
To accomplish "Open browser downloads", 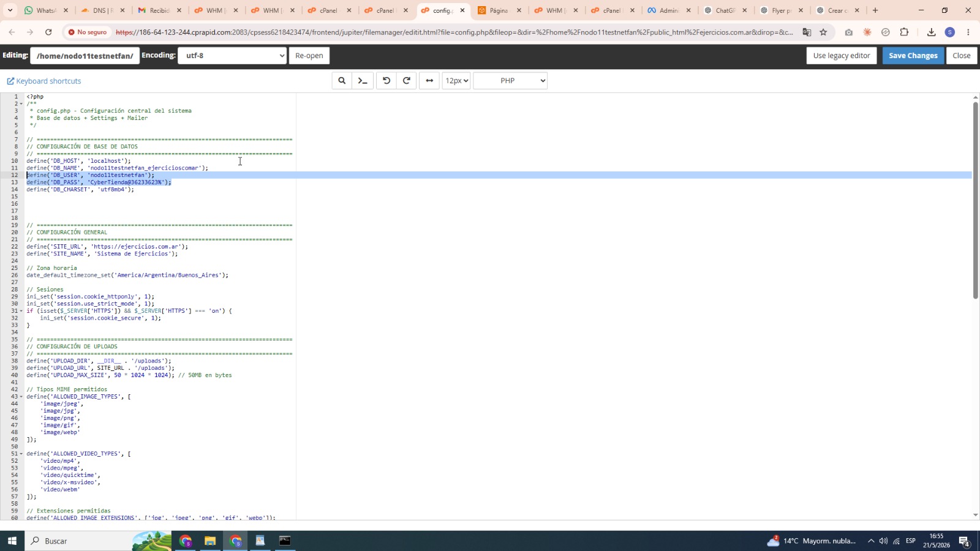I will (x=931, y=32).
